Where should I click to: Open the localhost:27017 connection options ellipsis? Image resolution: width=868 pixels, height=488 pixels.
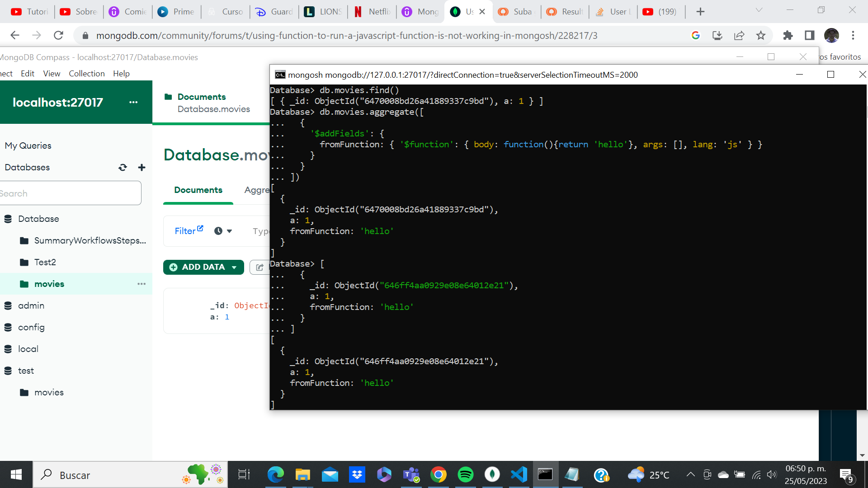(x=133, y=103)
